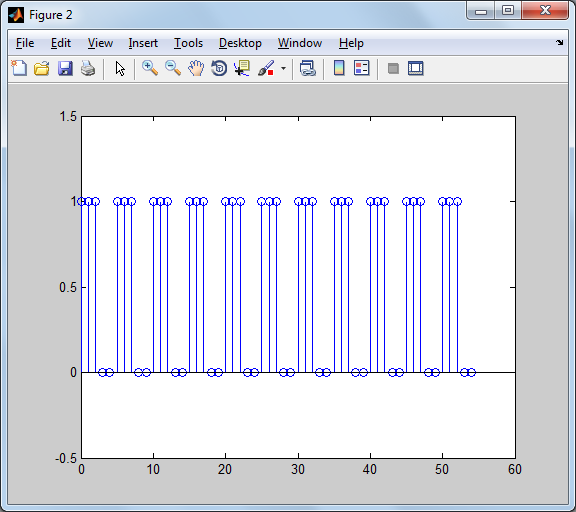Show Plot Tools and dock figure

(416, 68)
